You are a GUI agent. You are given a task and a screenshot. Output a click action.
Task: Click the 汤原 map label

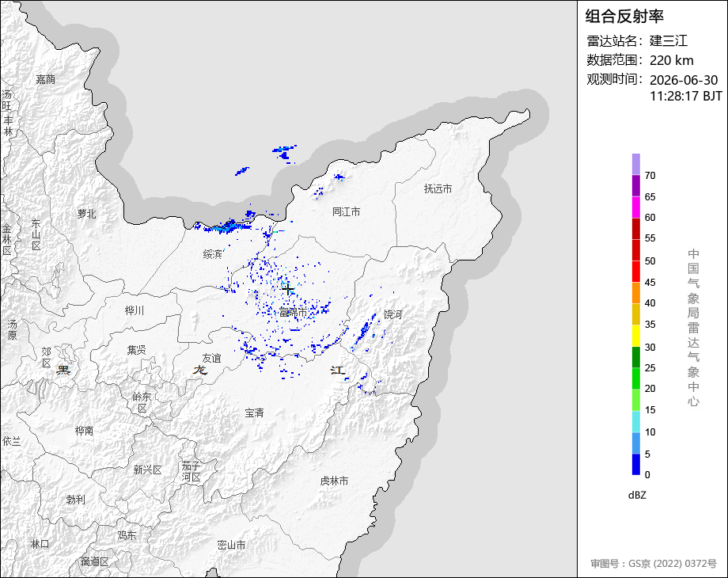click(x=12, y=329)
